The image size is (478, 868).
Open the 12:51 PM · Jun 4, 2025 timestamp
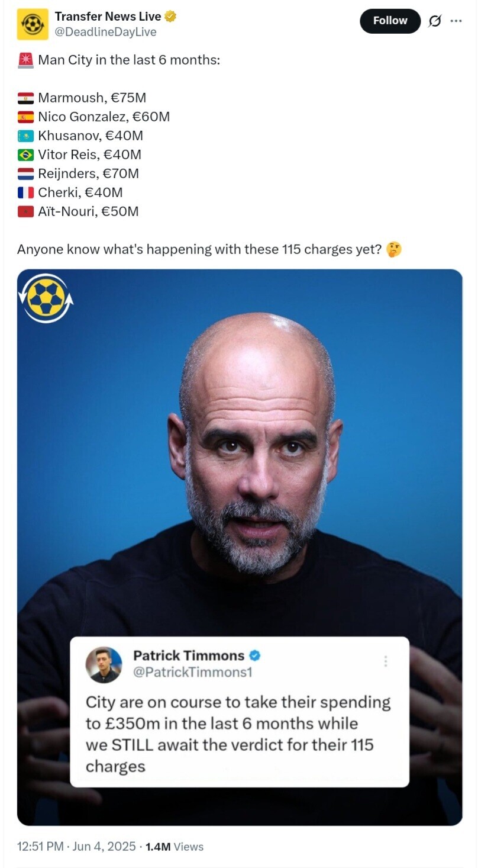pos(76,847)
